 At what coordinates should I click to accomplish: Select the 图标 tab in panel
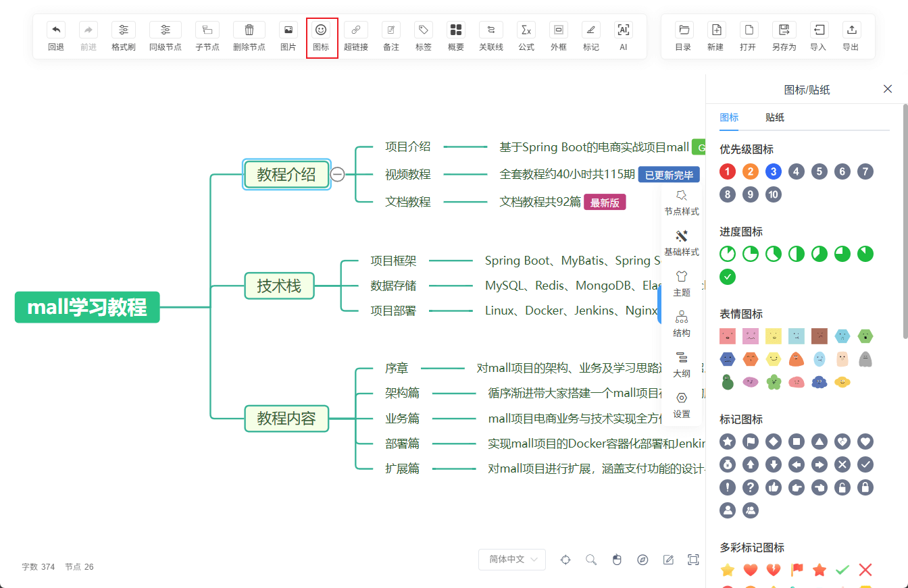point(729,117)
